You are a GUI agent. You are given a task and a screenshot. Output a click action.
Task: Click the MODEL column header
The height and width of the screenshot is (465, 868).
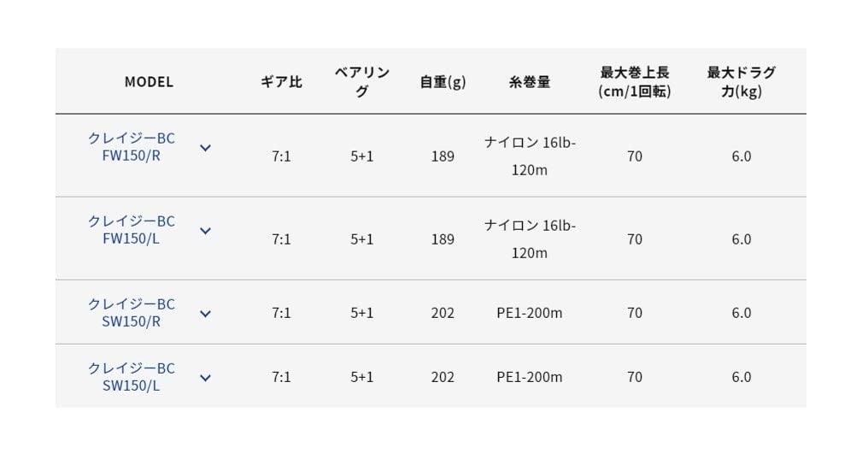click(149, 82)
